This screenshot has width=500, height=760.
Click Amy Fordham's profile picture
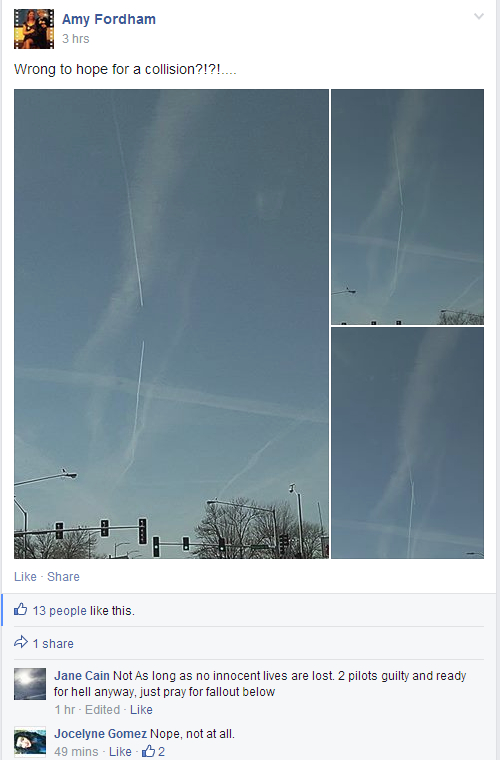[x=34, y=29]
